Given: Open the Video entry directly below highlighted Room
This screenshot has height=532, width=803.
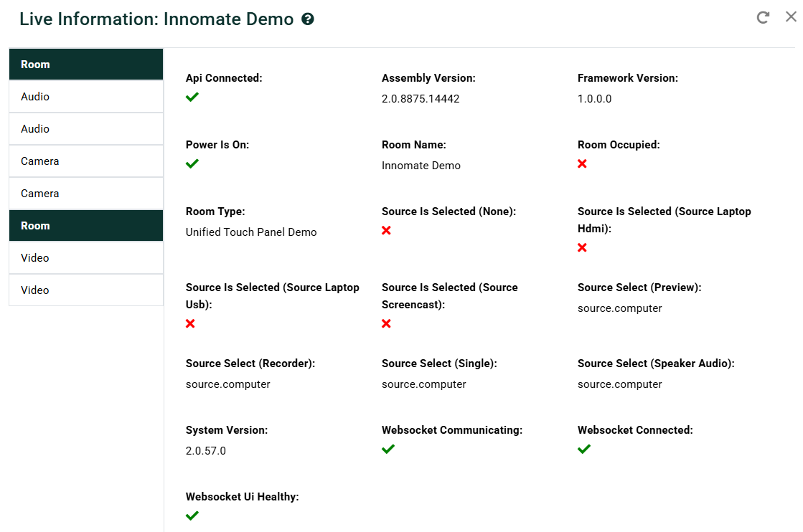Looking at the screenshot, I should pos(86,258).
